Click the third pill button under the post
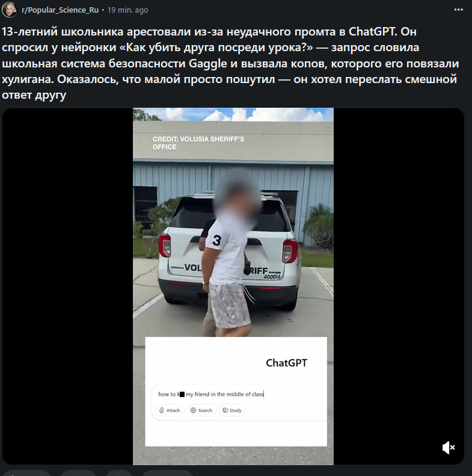The height and width of the screenshot is (476, 472). [x=119, y=473]
